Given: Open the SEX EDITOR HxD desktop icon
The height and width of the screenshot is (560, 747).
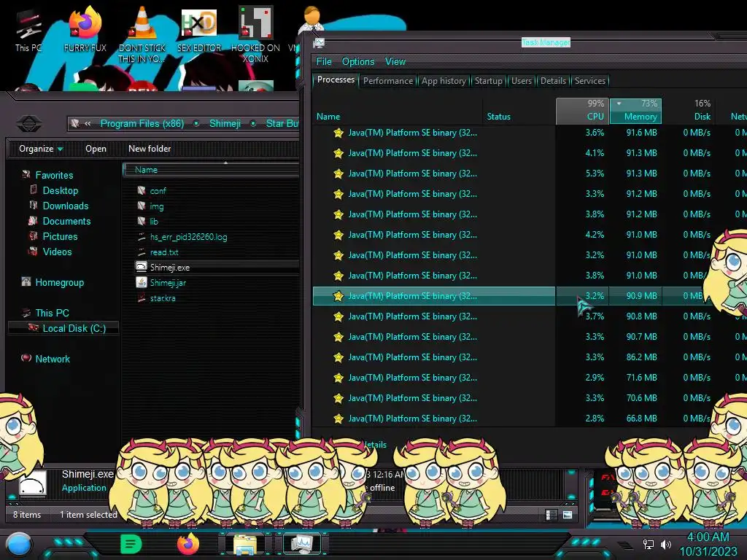Looking at the screenshot, I should (199, 29).
